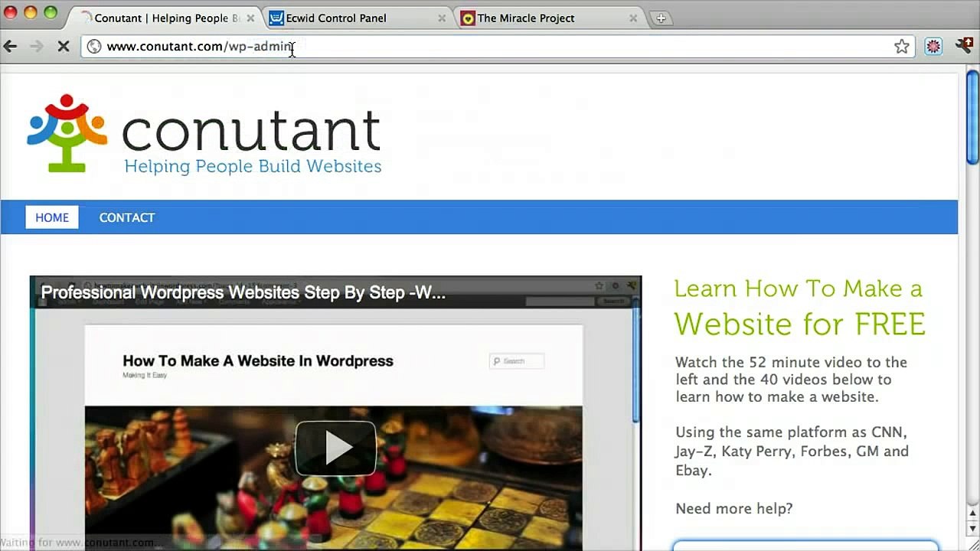Click the Using the same platform as CNN text
The width and height of the screenshot is (980, 551).
(x=792, y=452)
